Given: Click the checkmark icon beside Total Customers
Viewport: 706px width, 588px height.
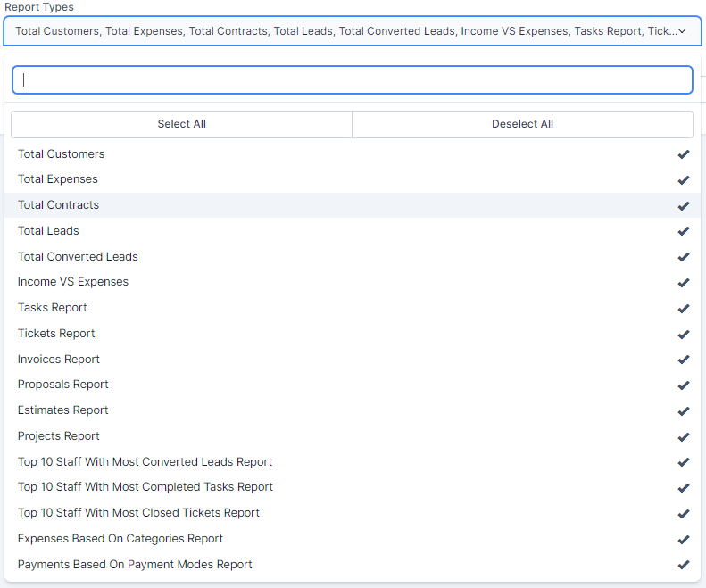Looking at the screenshot, I should pyautogui.click(x=683, y=154).
